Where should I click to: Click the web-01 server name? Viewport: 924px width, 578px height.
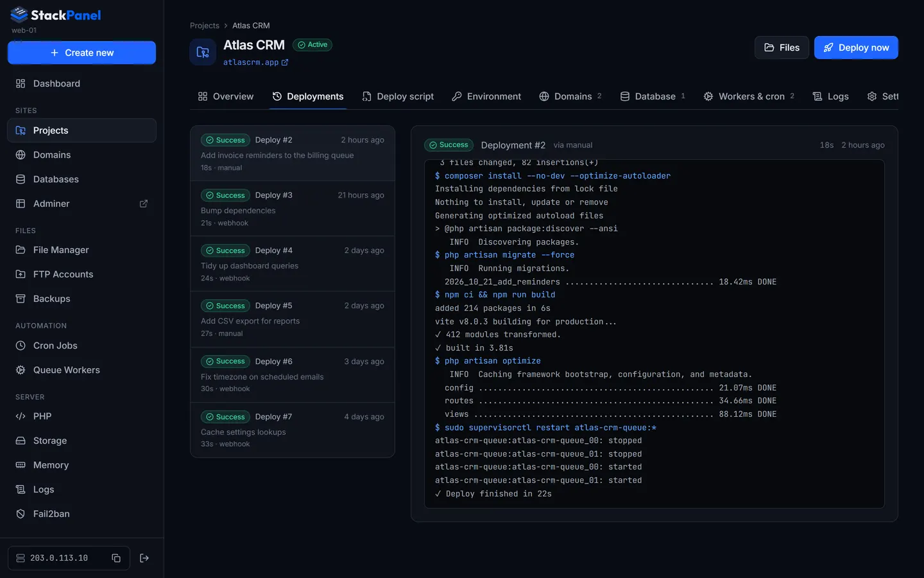point(24,30)
